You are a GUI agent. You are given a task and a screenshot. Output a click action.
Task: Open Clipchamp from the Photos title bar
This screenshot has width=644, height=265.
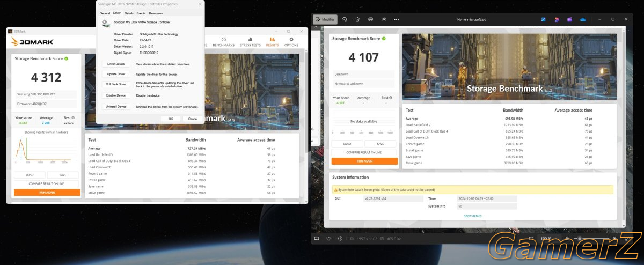click(x=569, y=19)
